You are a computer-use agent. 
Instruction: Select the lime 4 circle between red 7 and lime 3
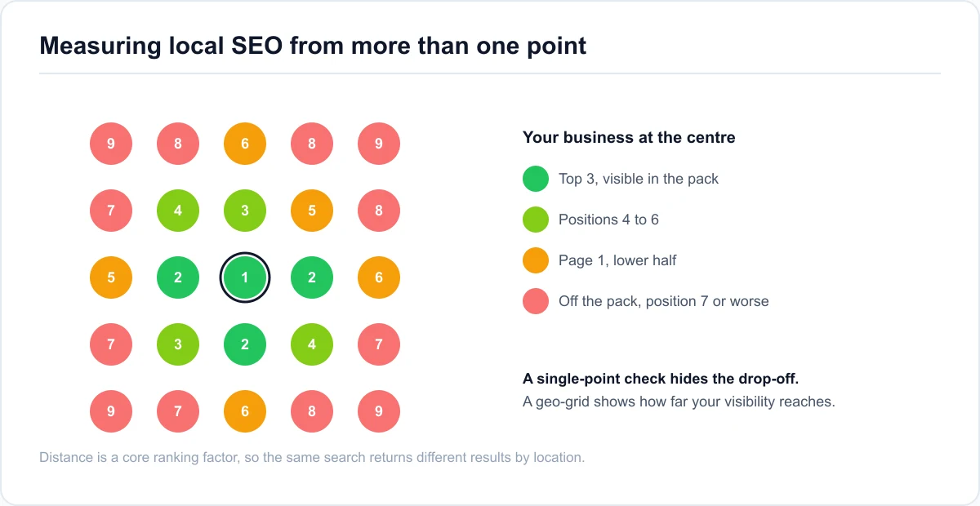tap(178, 211)
